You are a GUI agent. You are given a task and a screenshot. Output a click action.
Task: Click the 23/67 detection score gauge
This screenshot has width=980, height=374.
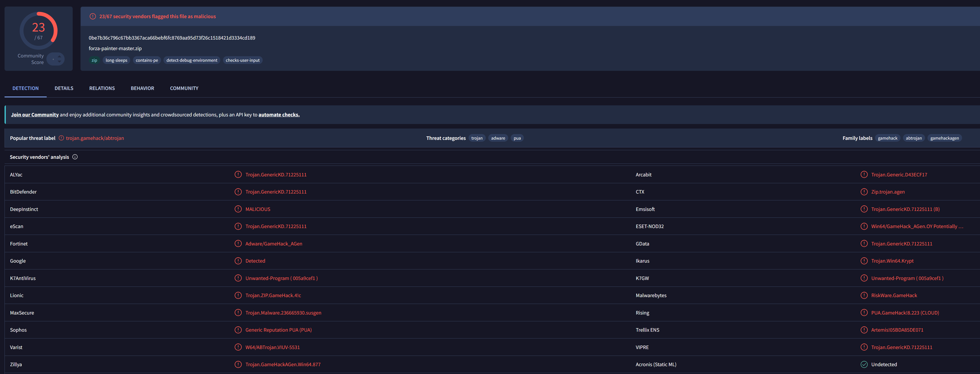[38, 31]
